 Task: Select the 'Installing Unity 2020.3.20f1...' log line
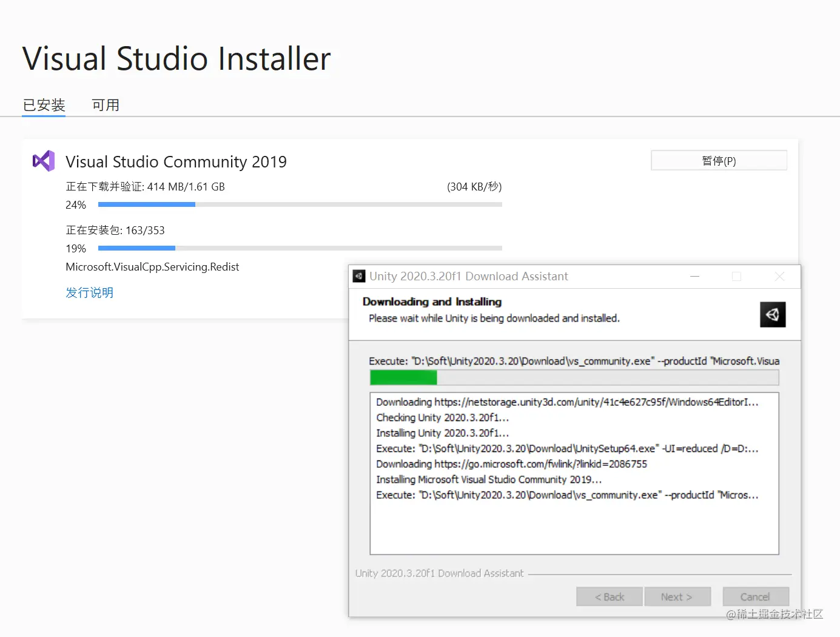442,433
